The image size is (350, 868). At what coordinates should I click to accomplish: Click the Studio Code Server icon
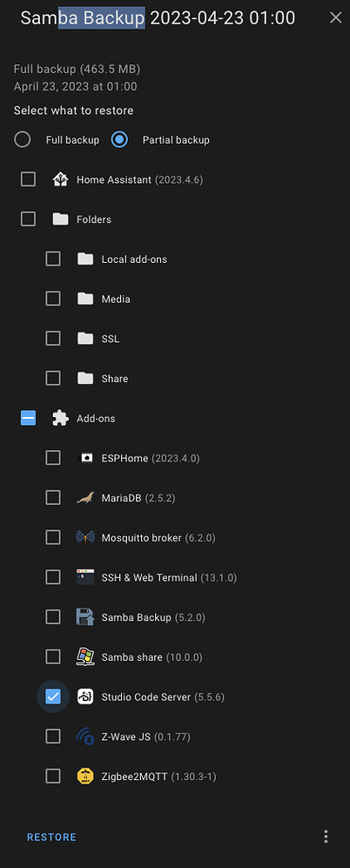pyautogui.click(x=85, y=696)
